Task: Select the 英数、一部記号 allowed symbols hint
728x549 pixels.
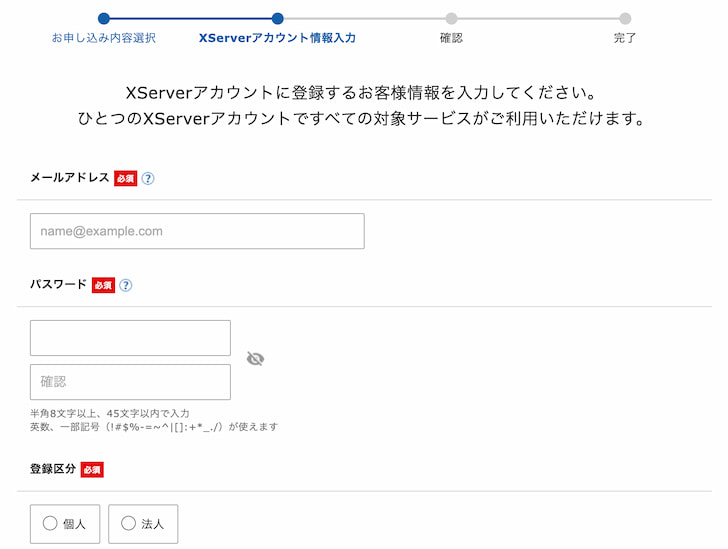Action: 154,427
